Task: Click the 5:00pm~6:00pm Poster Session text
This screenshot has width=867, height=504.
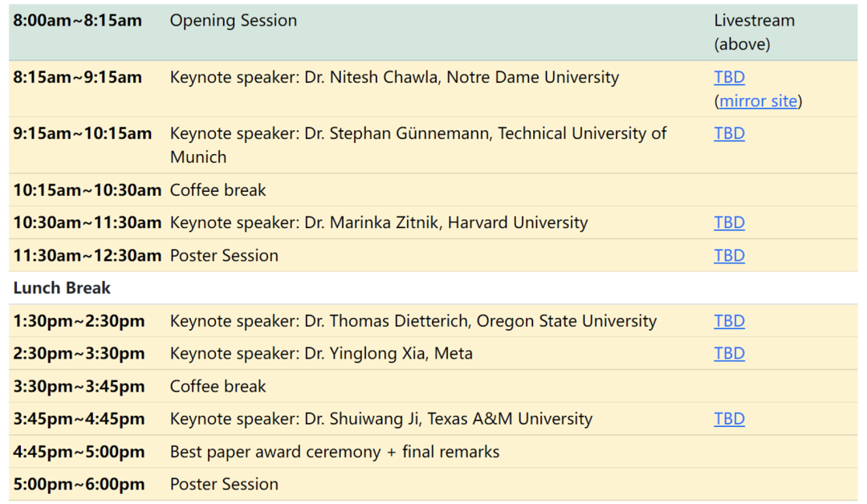Action: pos(224,485)
